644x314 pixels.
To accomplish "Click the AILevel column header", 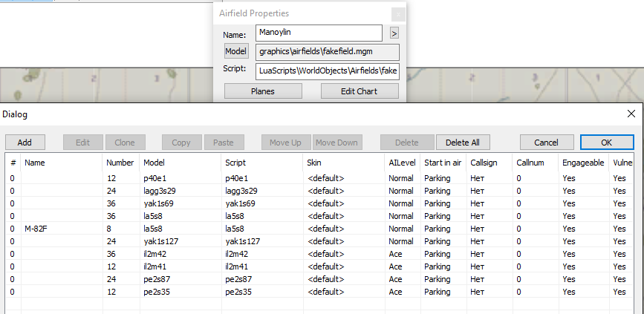I will 403,163.
